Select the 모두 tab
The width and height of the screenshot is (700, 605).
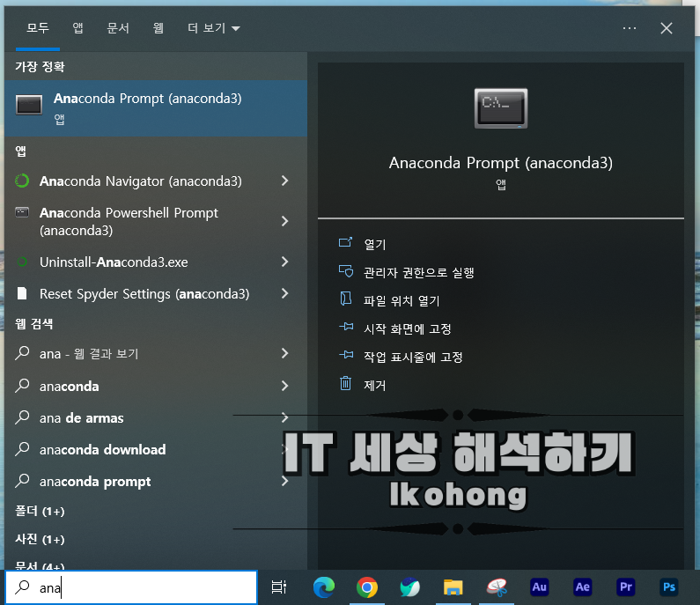pyautogui.click(x=38, y=28)
